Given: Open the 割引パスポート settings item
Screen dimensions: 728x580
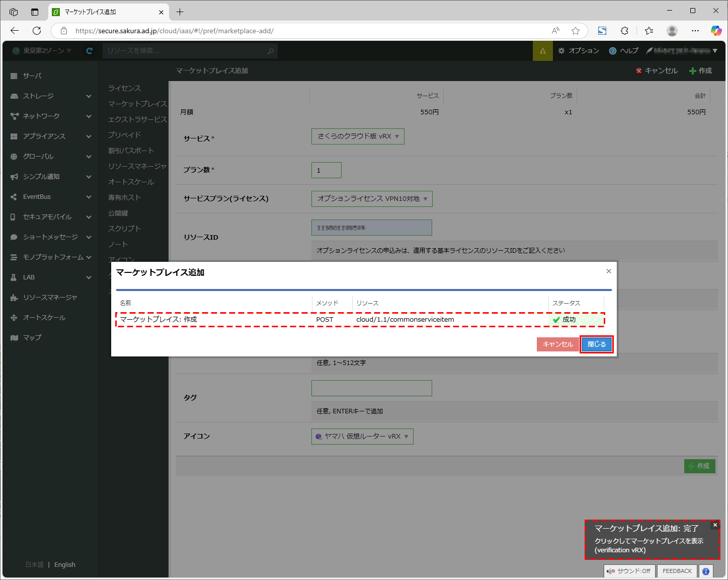Looking at the screenshot, I should 131,151.
